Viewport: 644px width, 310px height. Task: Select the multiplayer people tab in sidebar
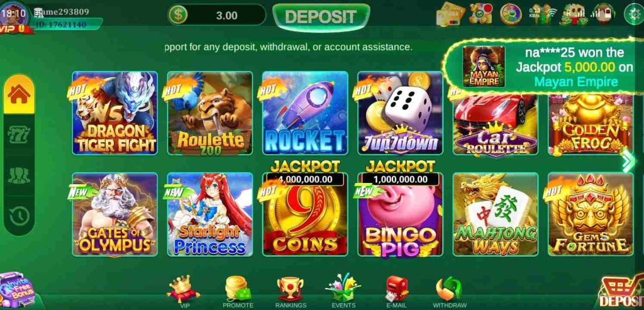(x=19, y=175)
